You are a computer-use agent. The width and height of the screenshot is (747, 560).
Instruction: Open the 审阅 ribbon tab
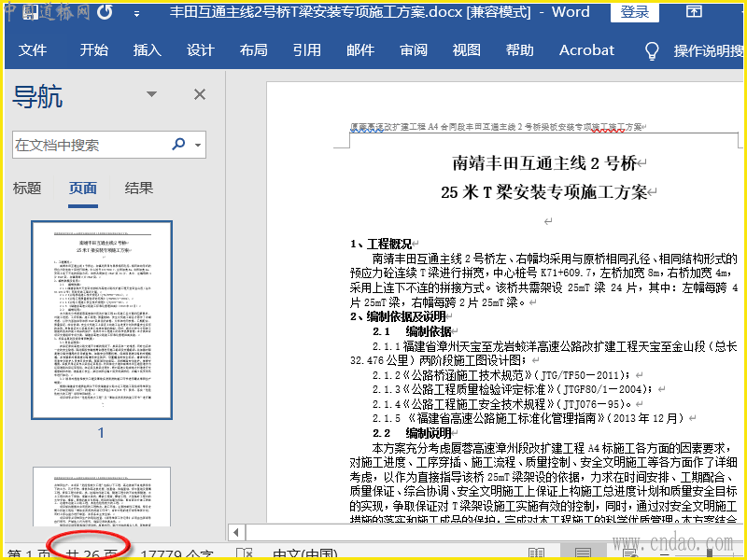[414, 50]
